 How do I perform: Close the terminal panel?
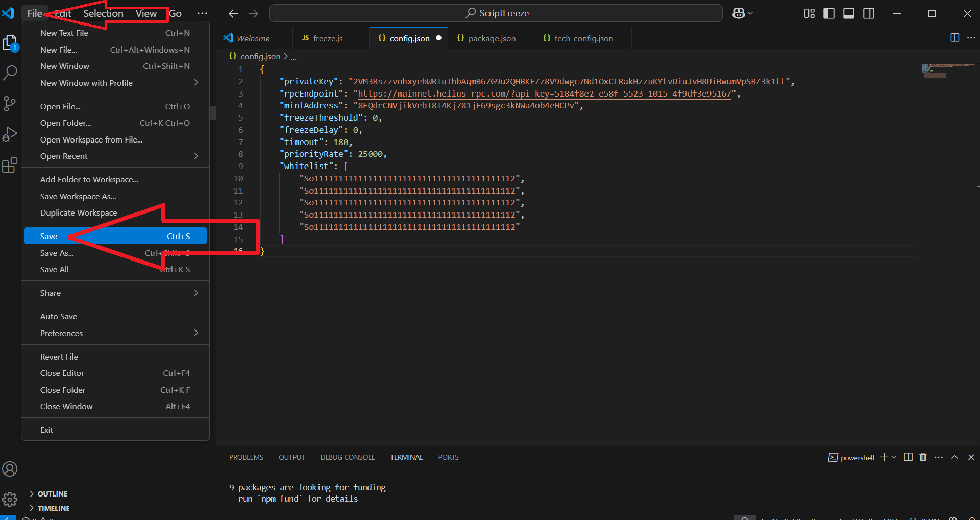click(971, 457)
